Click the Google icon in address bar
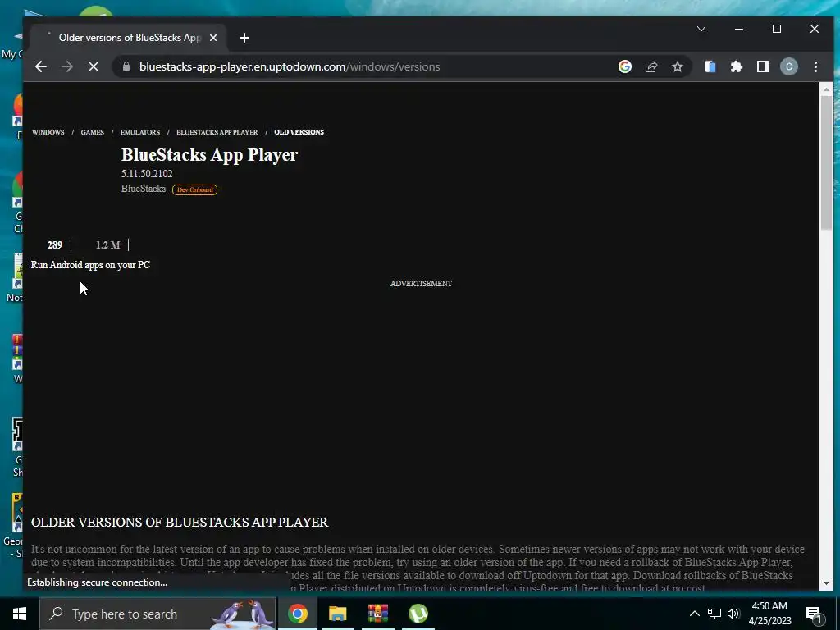 click(624, 66)
